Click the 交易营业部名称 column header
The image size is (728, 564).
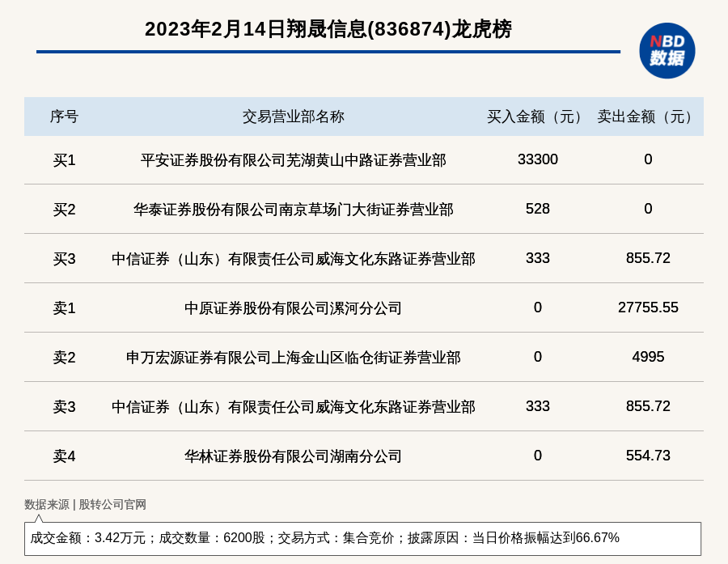(x=294, y=117)
